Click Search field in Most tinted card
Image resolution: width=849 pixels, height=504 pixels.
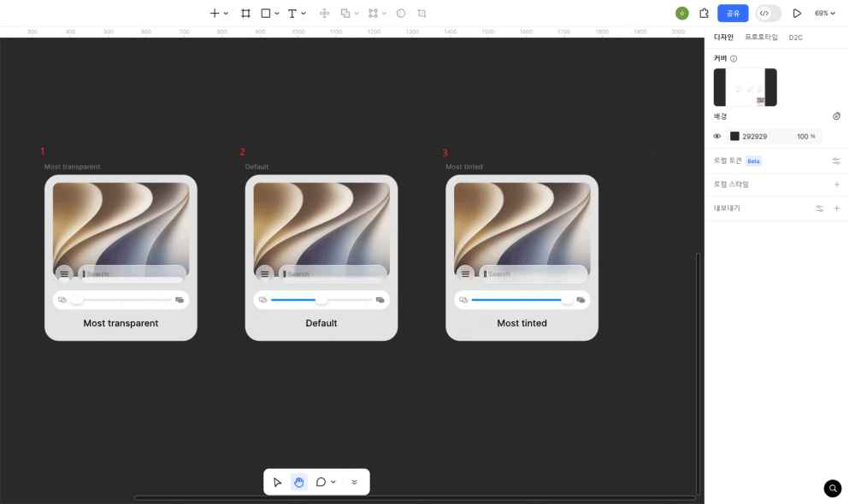534,274
